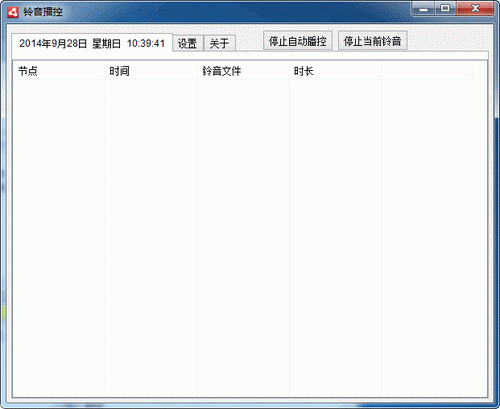
Task: Select the 铃音文件 column header
Action: tap(243, 71)
